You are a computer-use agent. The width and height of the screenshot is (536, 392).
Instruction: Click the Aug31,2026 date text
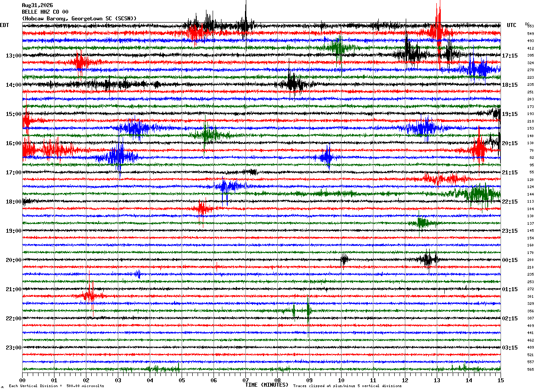point(37,5)
